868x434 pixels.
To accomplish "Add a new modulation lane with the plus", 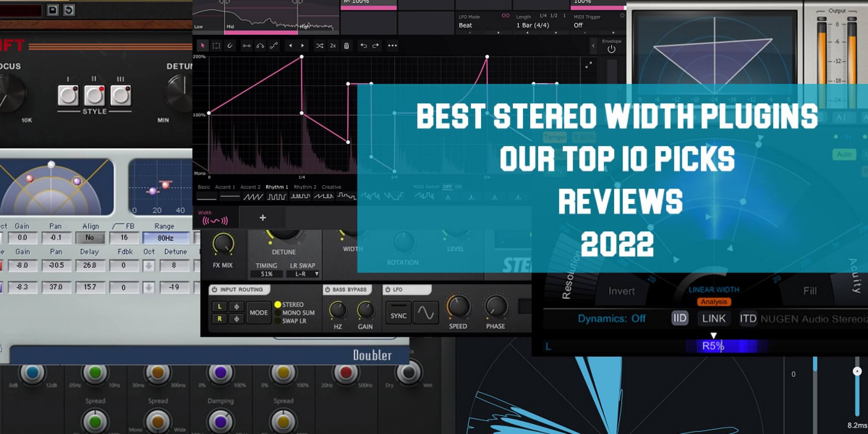I will (262, 217).
